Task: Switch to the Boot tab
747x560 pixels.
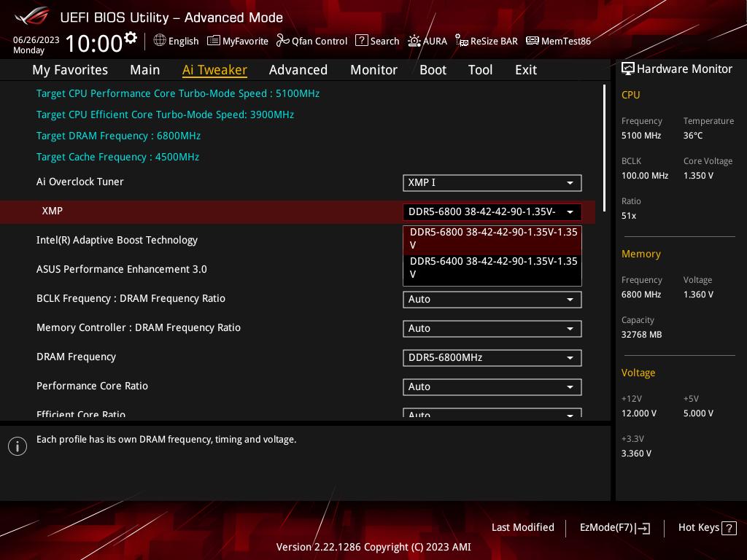Action: point(433,70)
